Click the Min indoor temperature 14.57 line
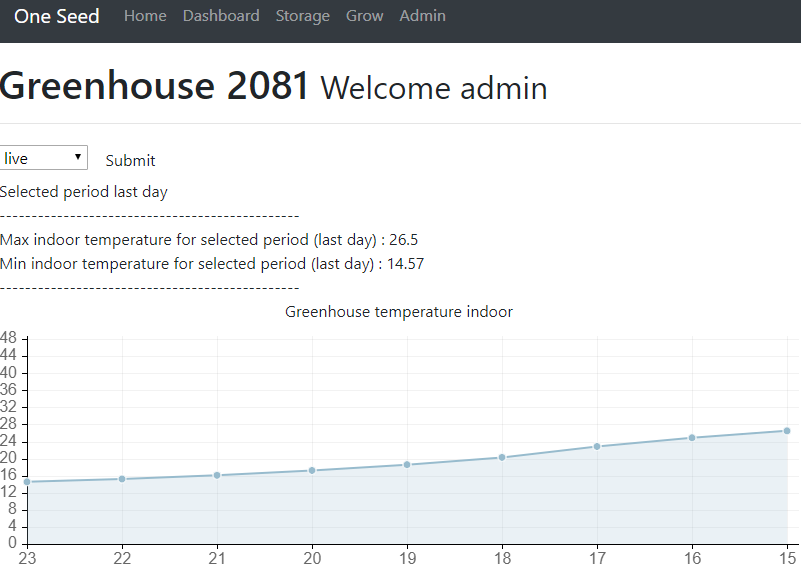This screenshot has width=801, height=579. 212,264
